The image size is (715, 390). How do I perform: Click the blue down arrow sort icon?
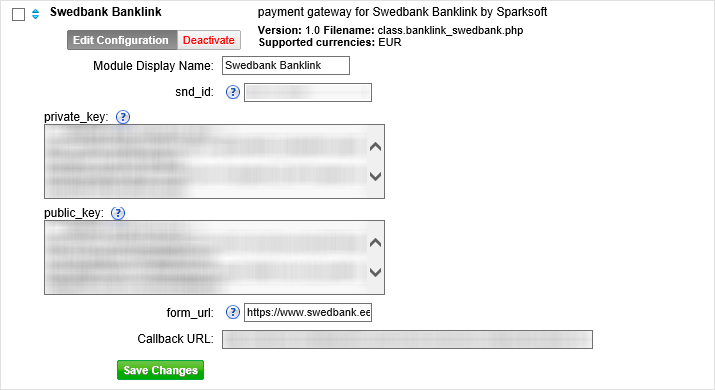point(36,17)
